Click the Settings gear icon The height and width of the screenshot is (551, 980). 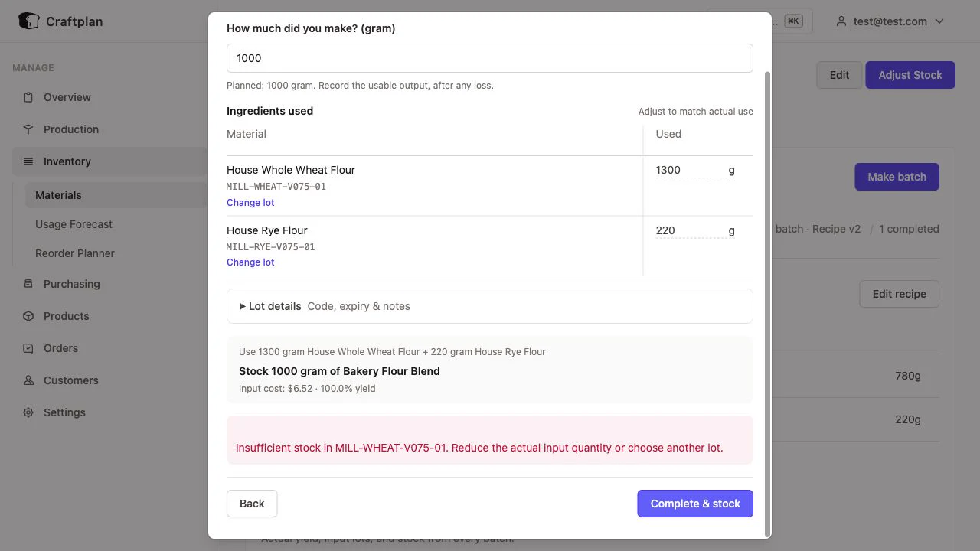pos(28,412)
